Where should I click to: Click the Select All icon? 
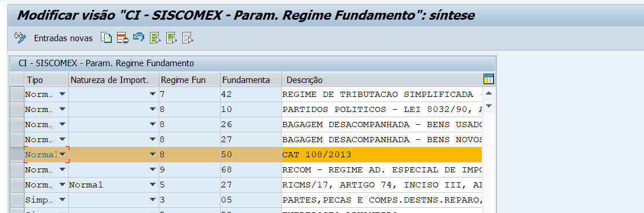[155, 38]
